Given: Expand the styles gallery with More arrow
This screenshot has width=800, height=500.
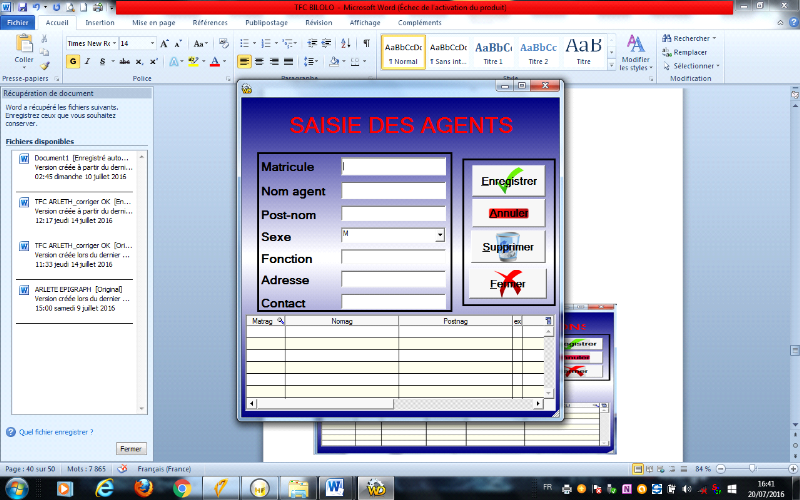Looking at the screenshot, I should (x=611, y=65).
